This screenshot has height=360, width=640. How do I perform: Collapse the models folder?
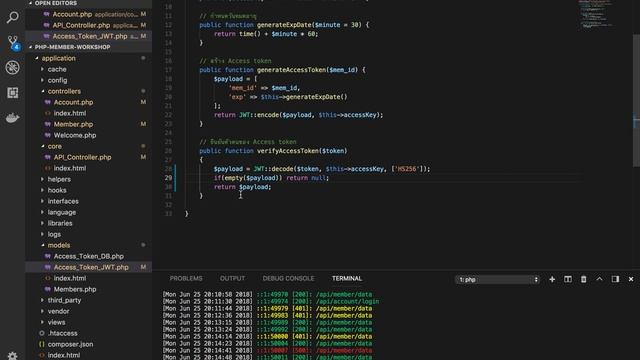pos(89,245)
